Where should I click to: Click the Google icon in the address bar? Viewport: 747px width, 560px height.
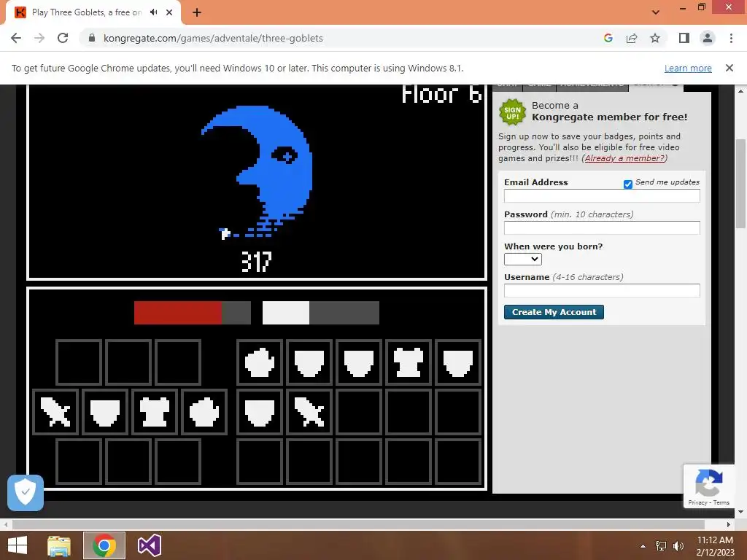pos(608,38)
